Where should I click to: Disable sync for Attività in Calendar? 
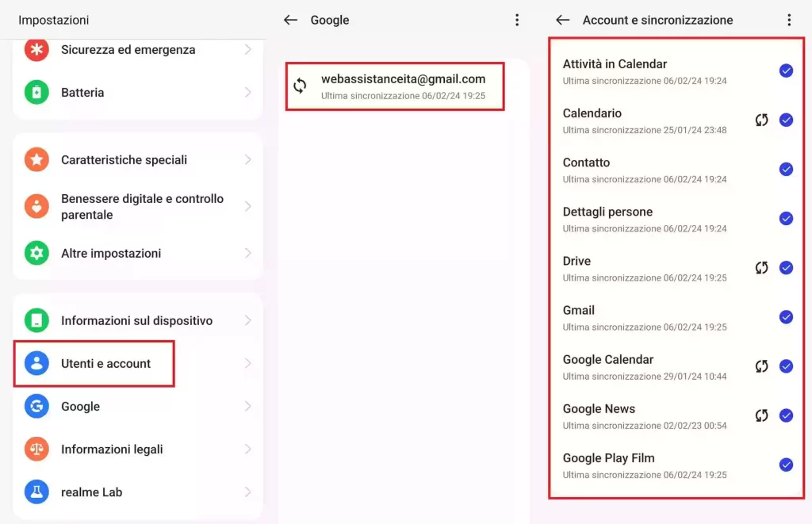tap(786, 71)
